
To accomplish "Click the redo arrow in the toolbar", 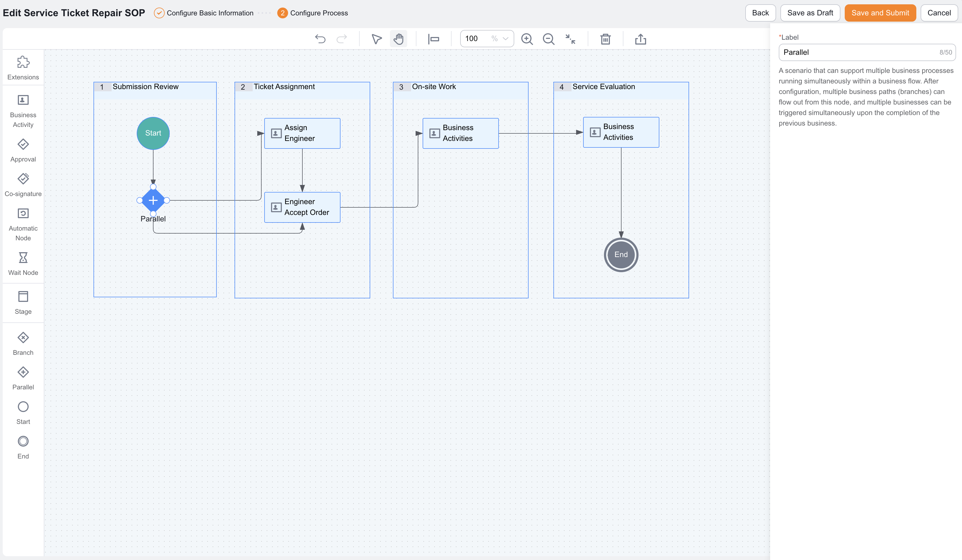I will point(342,39).
